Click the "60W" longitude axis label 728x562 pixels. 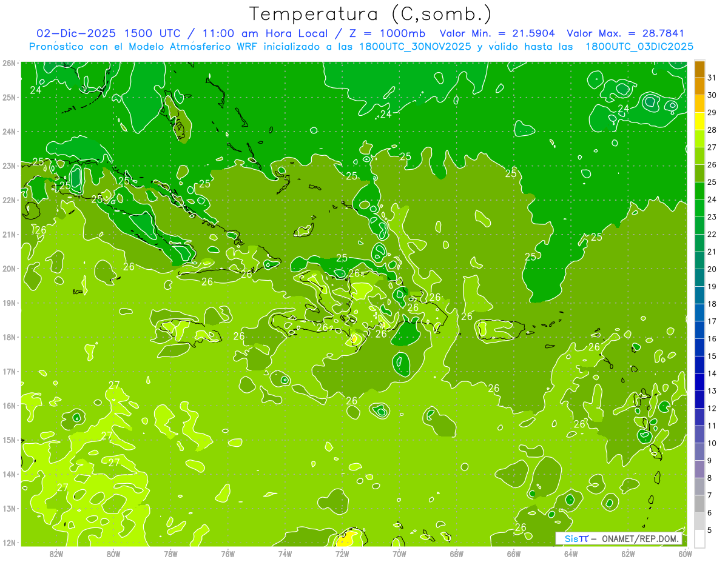[x=686, y=554]
